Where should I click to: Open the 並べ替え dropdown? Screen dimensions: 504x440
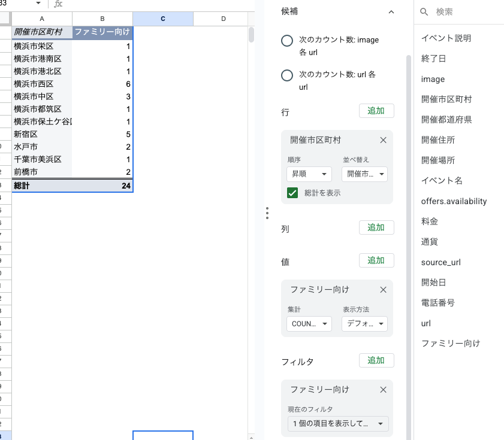(x=364, y=174)
